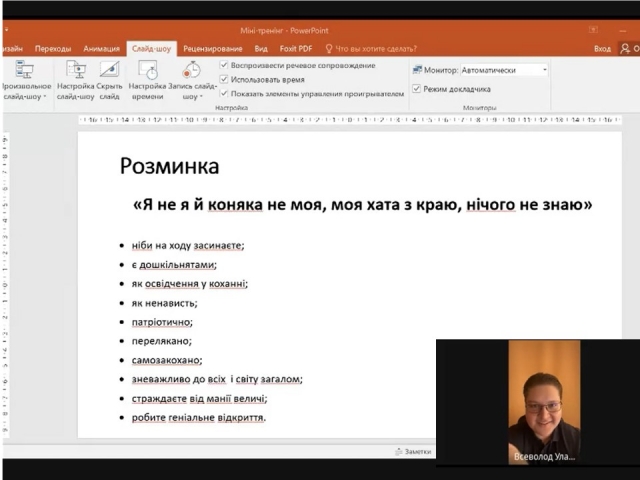Click bullet 'є дошкільнятами'
Viewport: 640px width, 480px height.
click(x=174, y=265)
